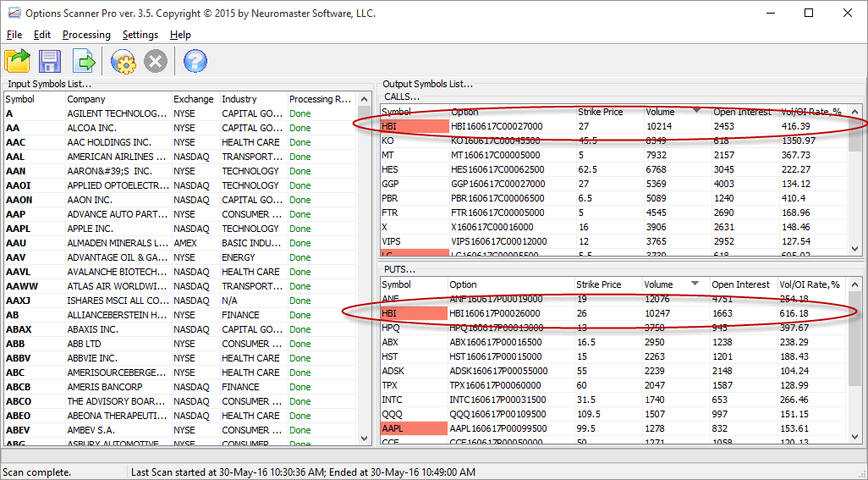Sort input list by Exchange column
This screenshot has width=868, height=480.
(x=196, y=99)
